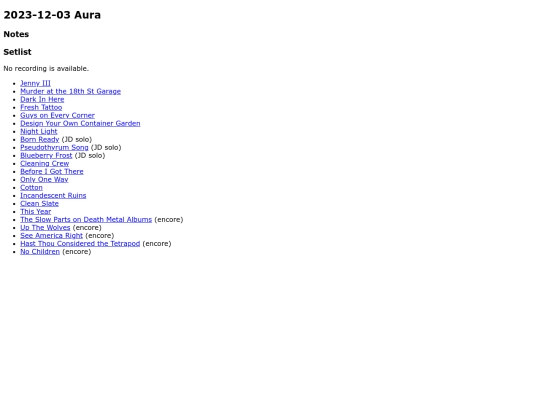The width and height of the screenshot is (540, 405).
Task: Click the Incandescent Ruins link
Action: (53, 195)
